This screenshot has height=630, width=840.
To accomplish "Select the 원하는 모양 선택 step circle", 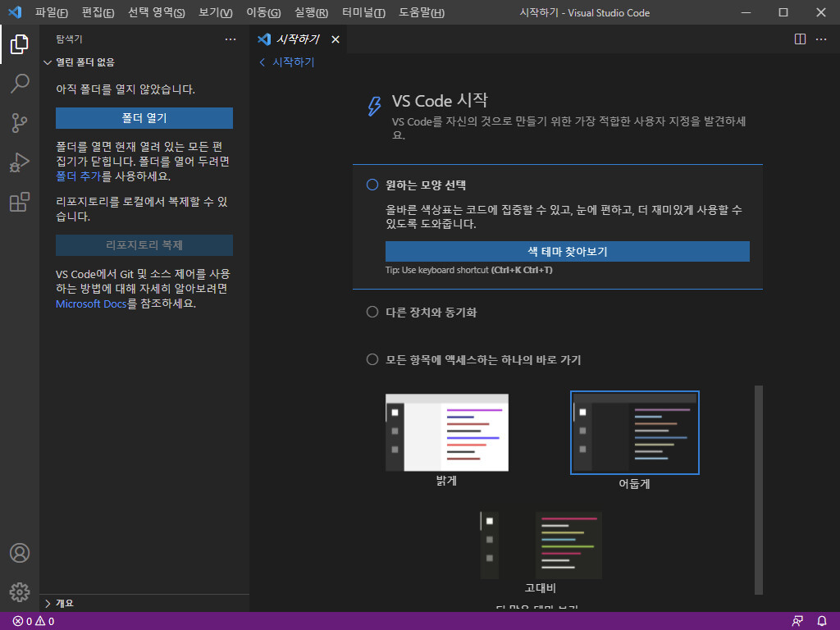I will pyautogui.click(x=372, y=185).
